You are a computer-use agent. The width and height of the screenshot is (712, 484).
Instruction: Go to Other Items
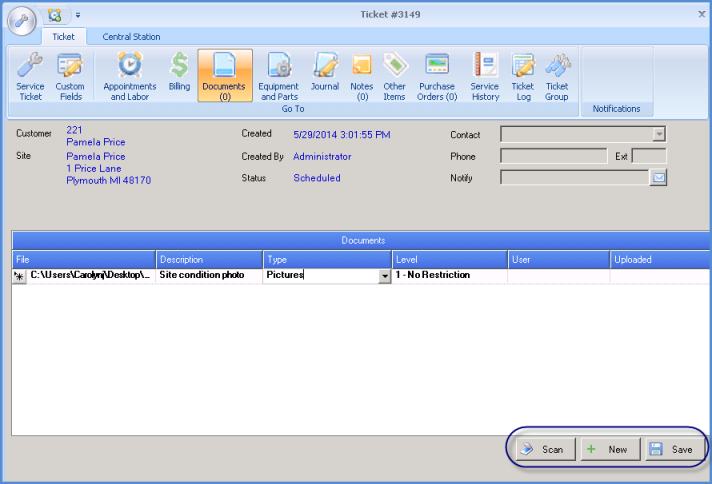[394, 76]
